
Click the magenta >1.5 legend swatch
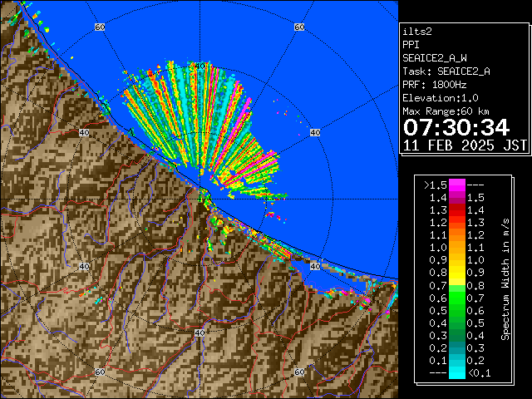[457, 185]
